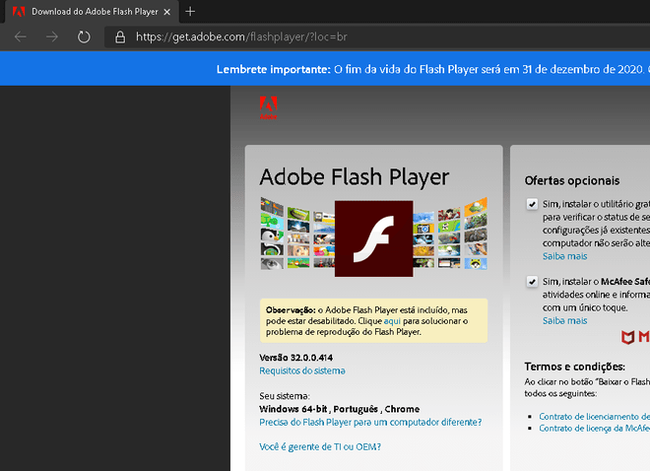The height and width of the screenshot is (471, 650).
Task: Click the 'Termos e condições:' heading
Action: point(575,367)
